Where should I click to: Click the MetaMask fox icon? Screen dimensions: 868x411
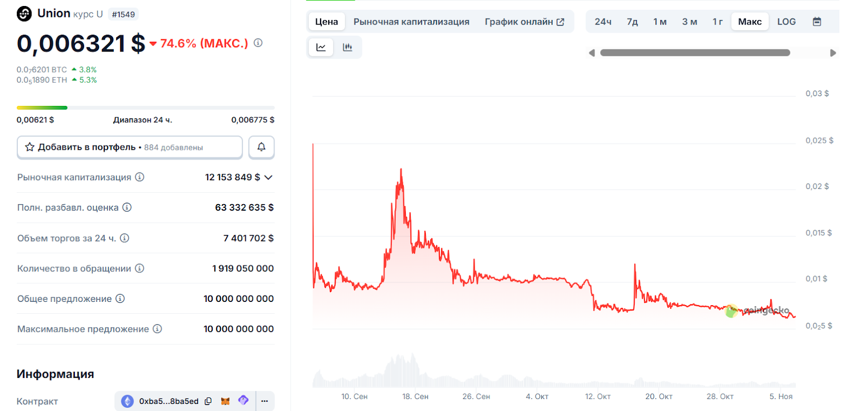(x=225, y=401)
